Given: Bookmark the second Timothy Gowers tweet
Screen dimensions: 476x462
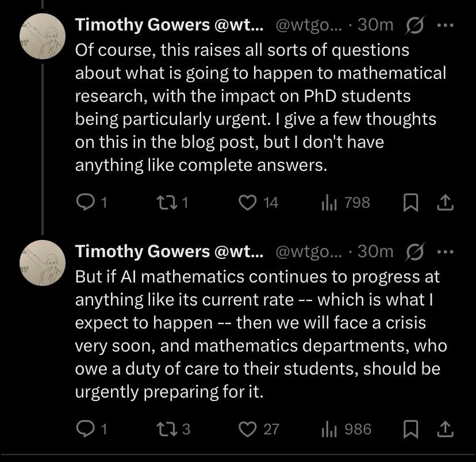Looking at the screenshot, I should click(410, 429).
